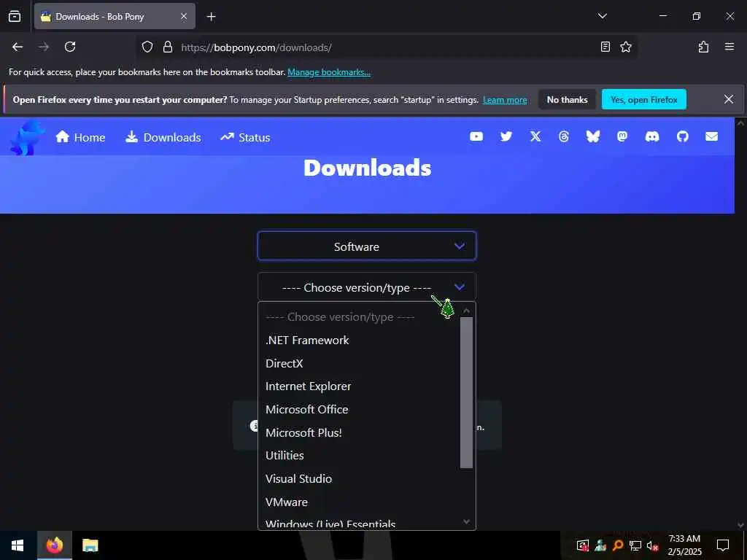
Task: Select VMware from the list
Action: tap(360, 502)
